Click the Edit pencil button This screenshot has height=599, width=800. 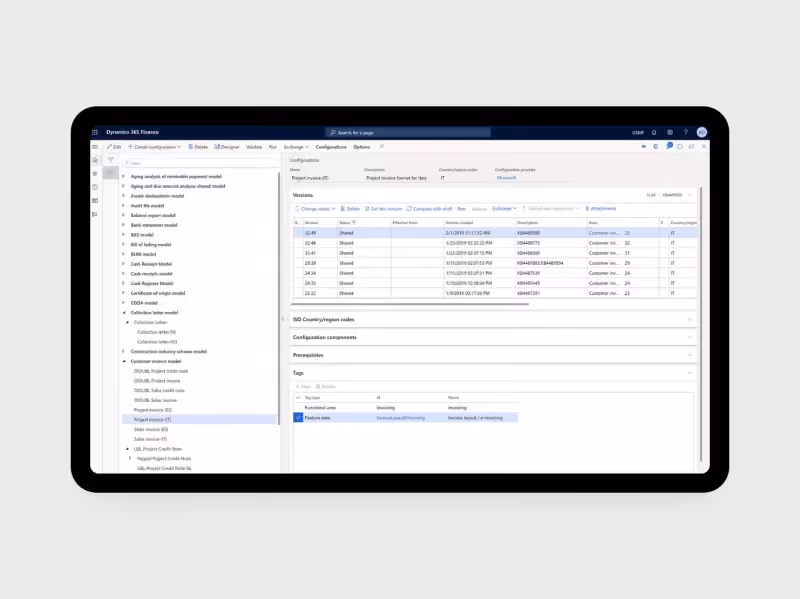tap(114, 147)
